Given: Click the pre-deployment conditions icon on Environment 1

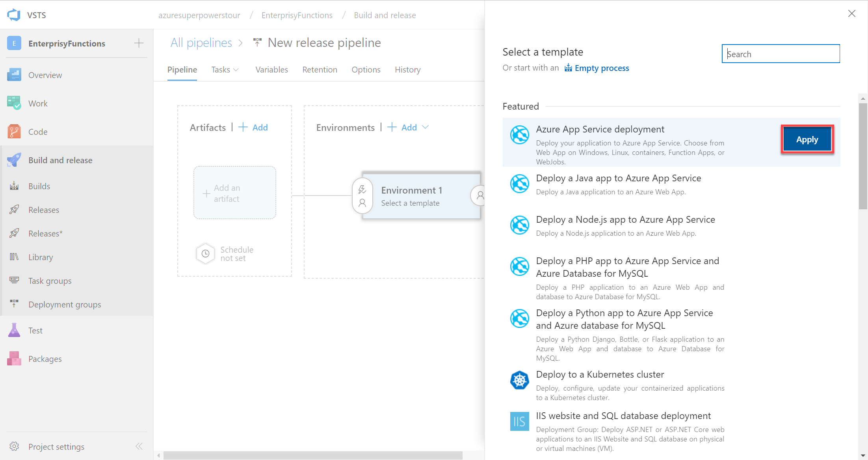Looking at the screenshot, I should point(362,190).
